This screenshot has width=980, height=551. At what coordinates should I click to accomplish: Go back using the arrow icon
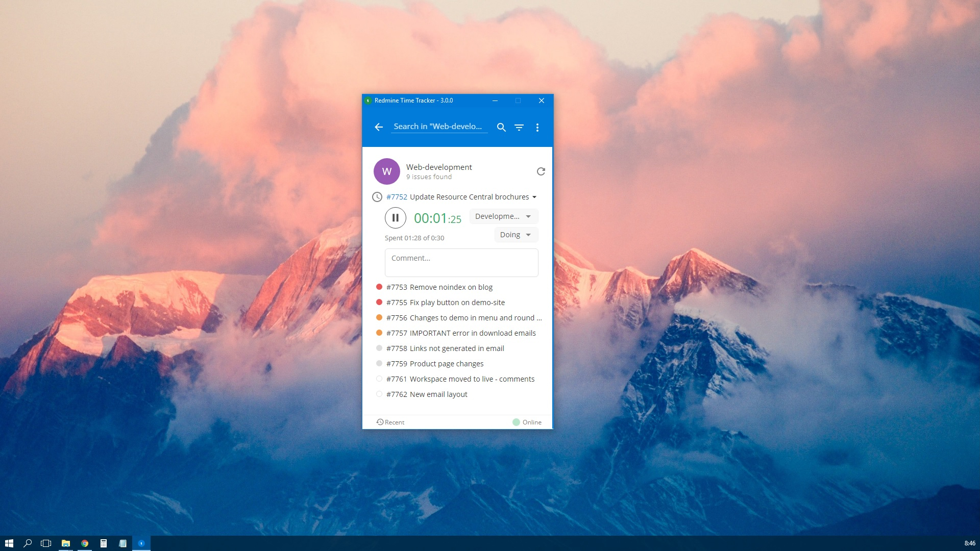(x=379, y=127)
